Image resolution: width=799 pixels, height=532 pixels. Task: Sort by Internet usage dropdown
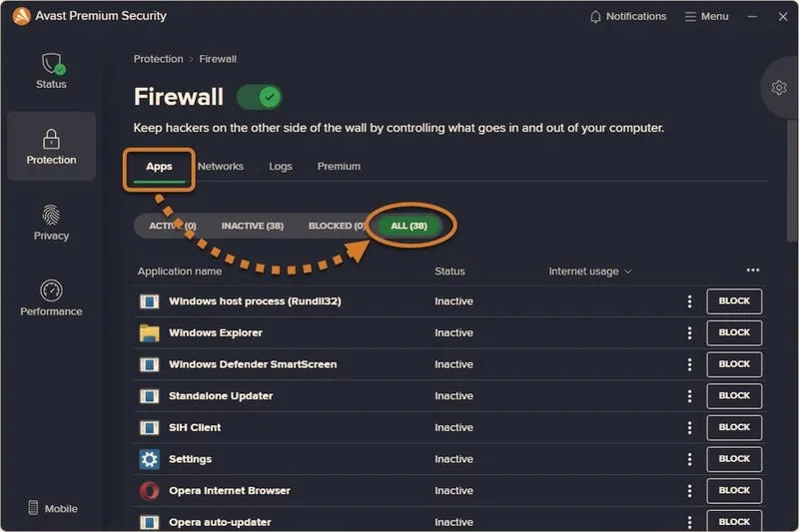point(590,271)
